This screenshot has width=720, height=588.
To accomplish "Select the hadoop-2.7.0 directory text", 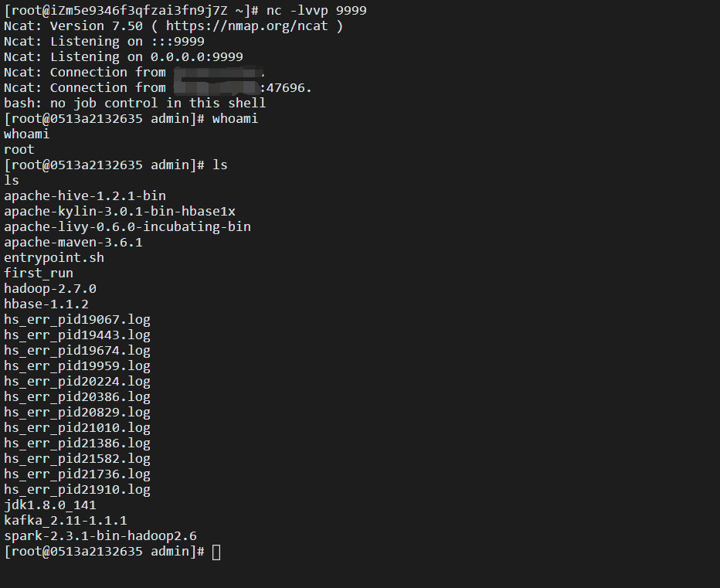I will point(50,288).
